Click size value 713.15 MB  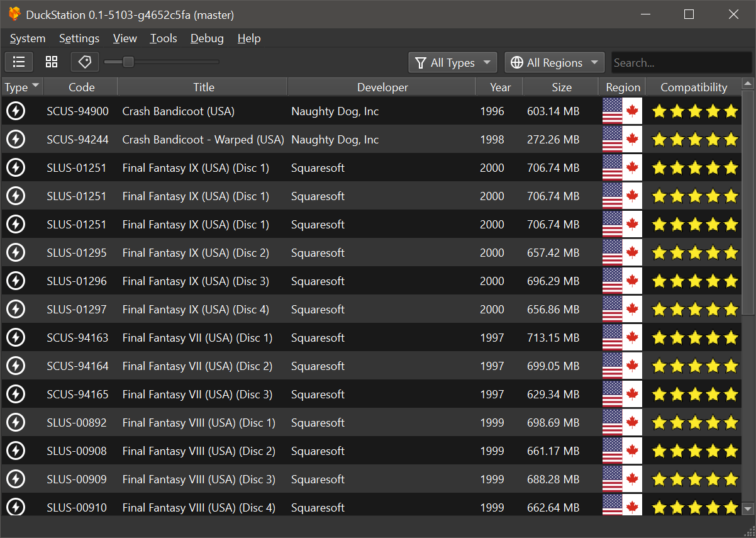coord(553,338)
